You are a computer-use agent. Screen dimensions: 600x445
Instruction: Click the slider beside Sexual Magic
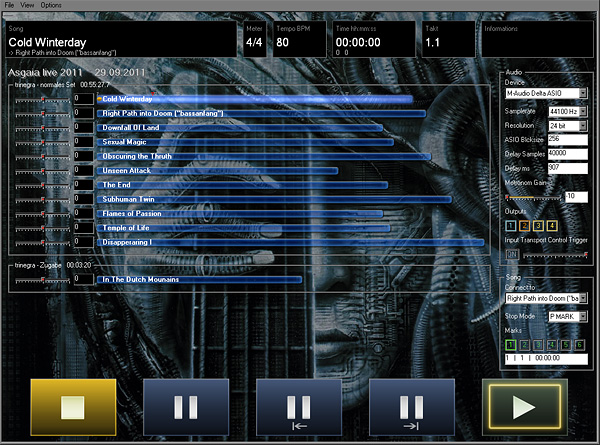[42, 143]
